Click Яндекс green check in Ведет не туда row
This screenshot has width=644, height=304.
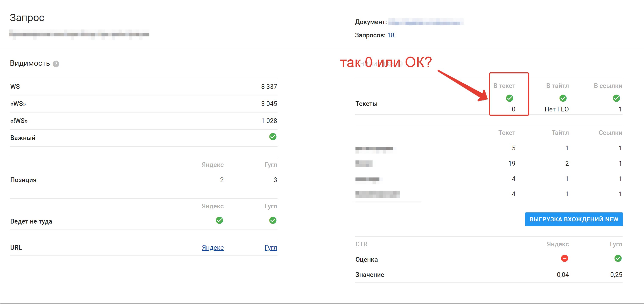point(219,220)
